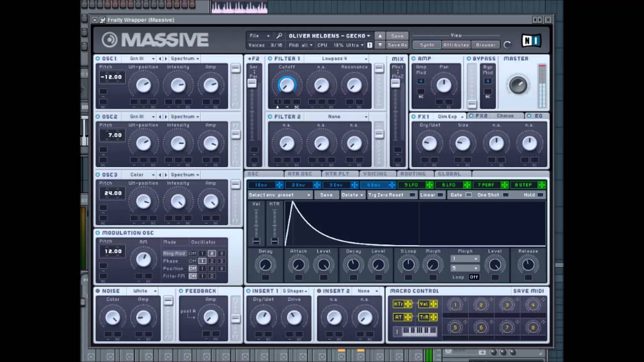Open the Oliver Heldens - Gecko preset dropdown
The width and height of the screenshot is (644, 362).
[x=329, y=36]
